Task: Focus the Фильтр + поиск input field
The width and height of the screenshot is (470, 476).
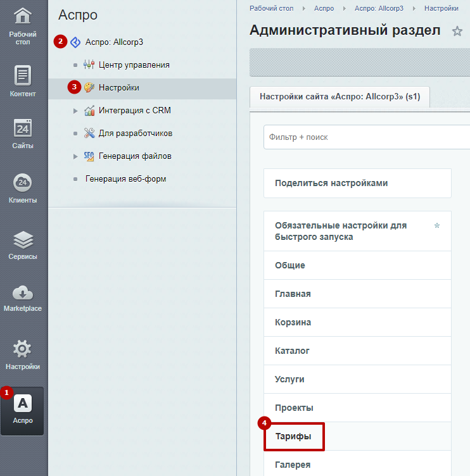Action: tap(367, 137)
